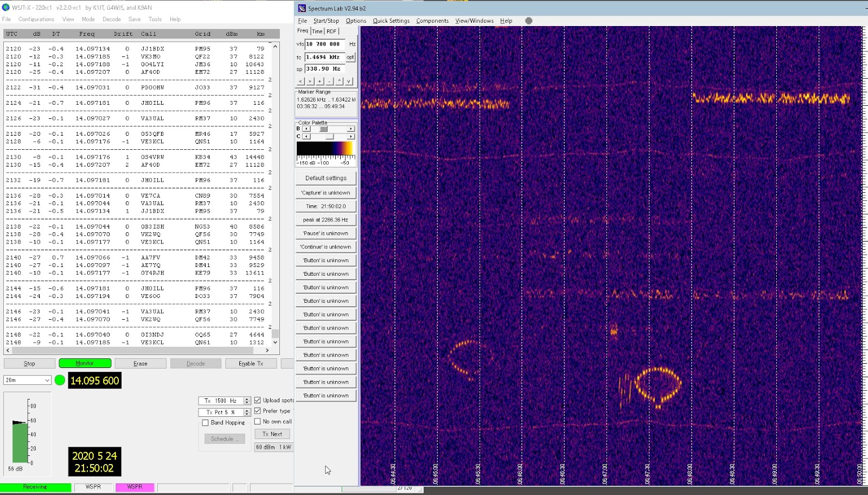Open Spectrum Lab File menu
The height and width of the screenshot is (495, 868).
click(303, 21)
